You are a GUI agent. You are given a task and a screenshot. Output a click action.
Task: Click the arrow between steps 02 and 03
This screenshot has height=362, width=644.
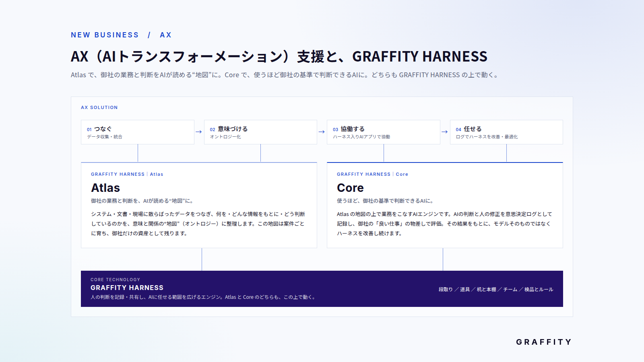(x=322, y=132)
